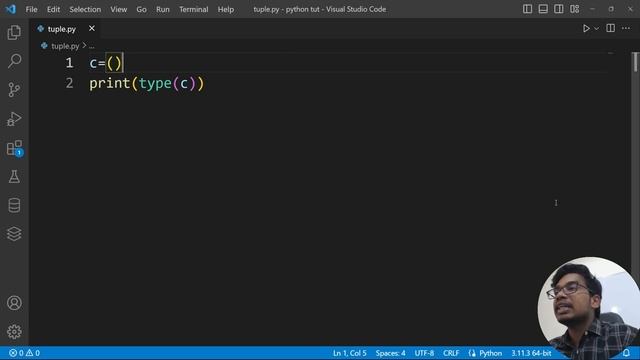Viewport: 640px width, 360px height.
Task: Change indentation via Spaces: 4
Action: pyautogui.click(x=391, y=353)
